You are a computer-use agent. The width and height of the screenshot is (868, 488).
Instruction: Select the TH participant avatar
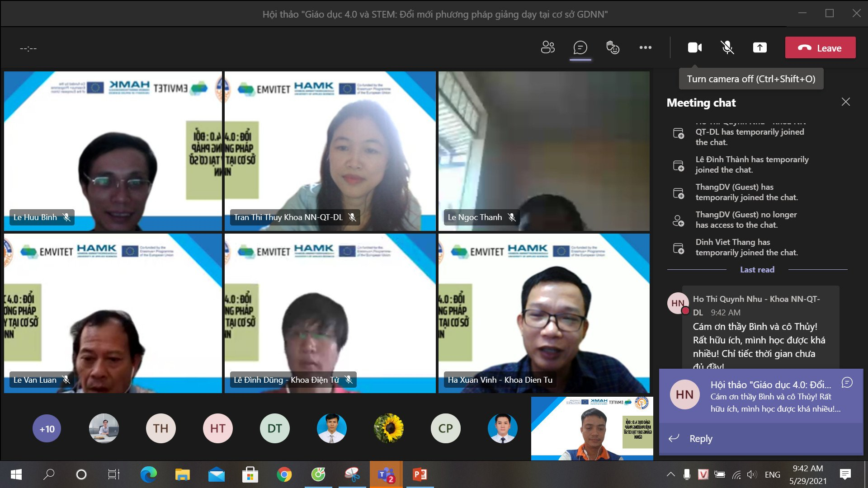pyautogui.click(x=160, y=428)
